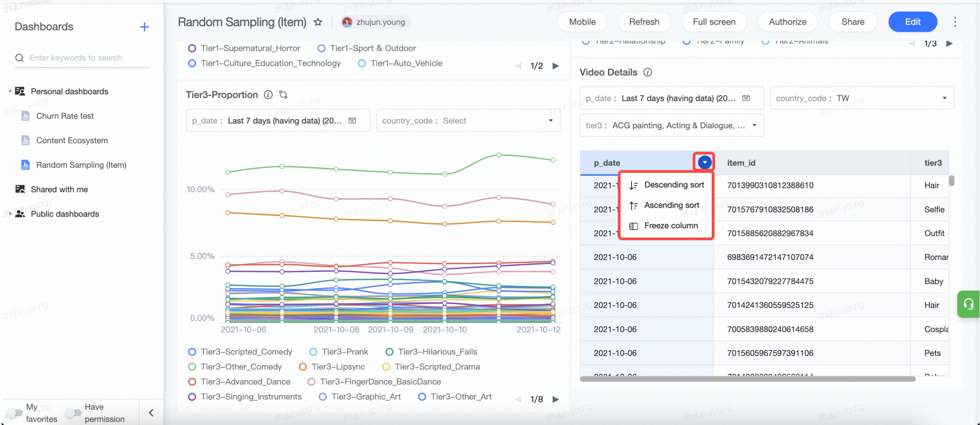Click the dashboard keyword search field
The height and width of the screenshot is (425, 980).
click(82, 58)
